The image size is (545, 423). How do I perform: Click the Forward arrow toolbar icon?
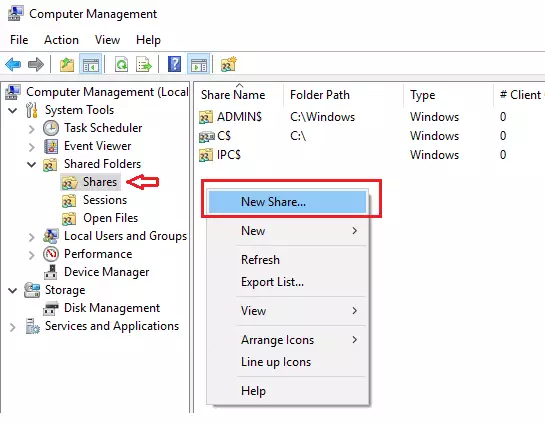click(36, 65)
